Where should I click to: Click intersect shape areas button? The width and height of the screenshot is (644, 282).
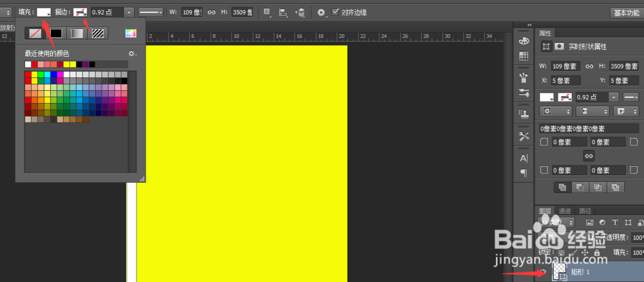click(x=598, y=187)
